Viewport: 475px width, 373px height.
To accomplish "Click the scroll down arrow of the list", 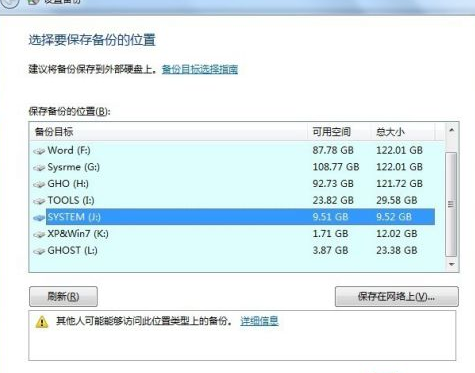I will pos(452,264).
